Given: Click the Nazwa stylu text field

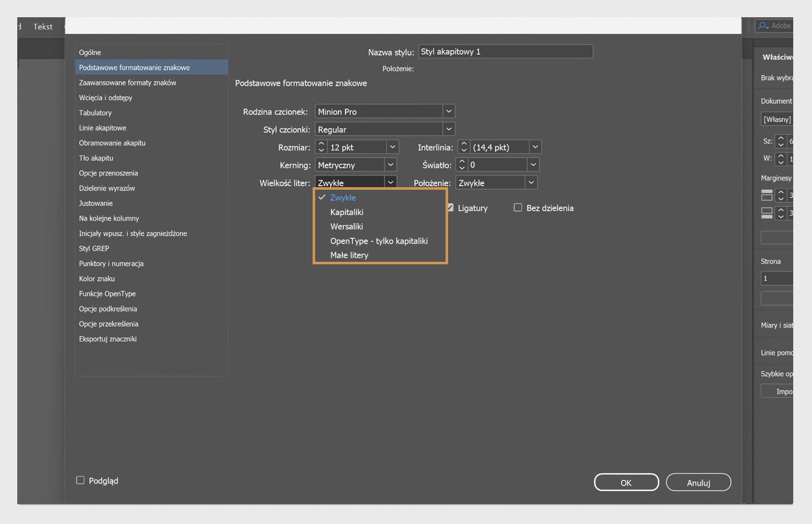Looking at the screenshot, I should click(x=505, y=52).
